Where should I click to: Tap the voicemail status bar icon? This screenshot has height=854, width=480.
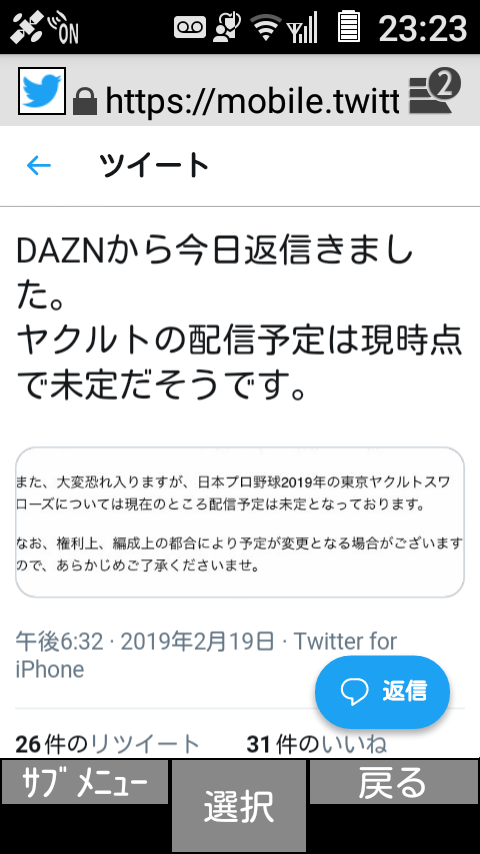coord(190,27)
